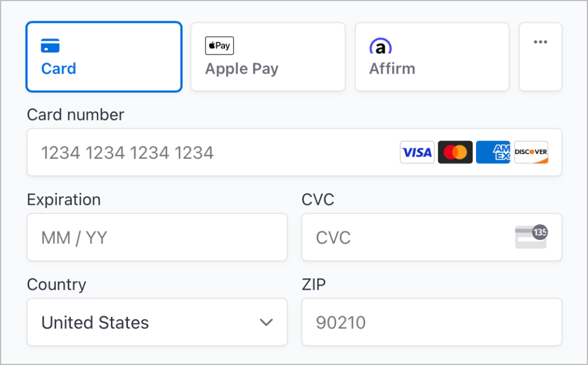Open the Country selection dropdown
This screenshot has height=365, width=588.
pos(157,322)
